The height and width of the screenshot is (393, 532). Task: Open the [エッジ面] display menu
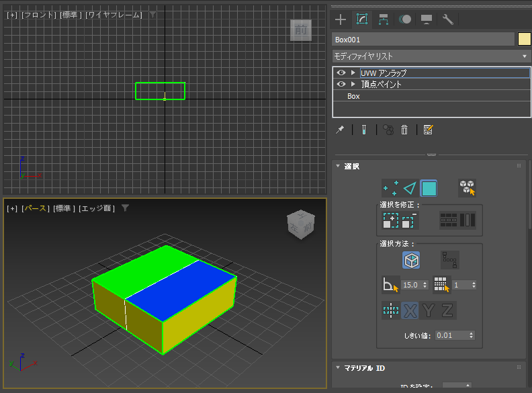[97, 208]
